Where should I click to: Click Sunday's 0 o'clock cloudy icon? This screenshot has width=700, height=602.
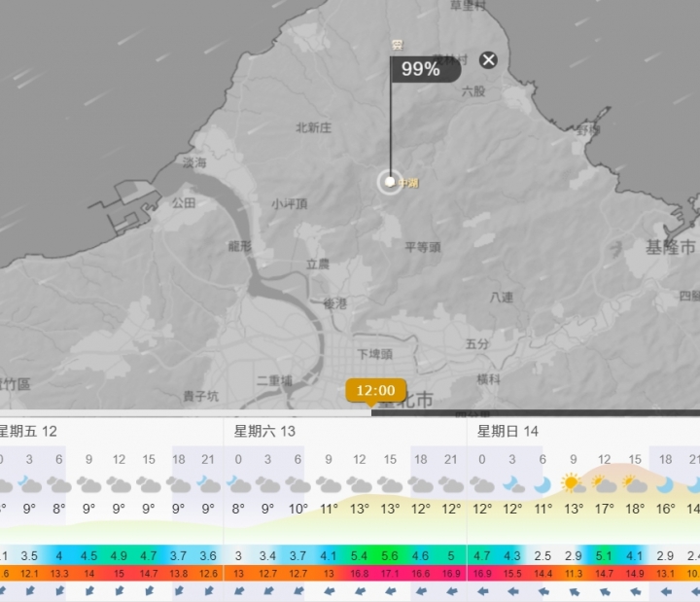(481, 484)
